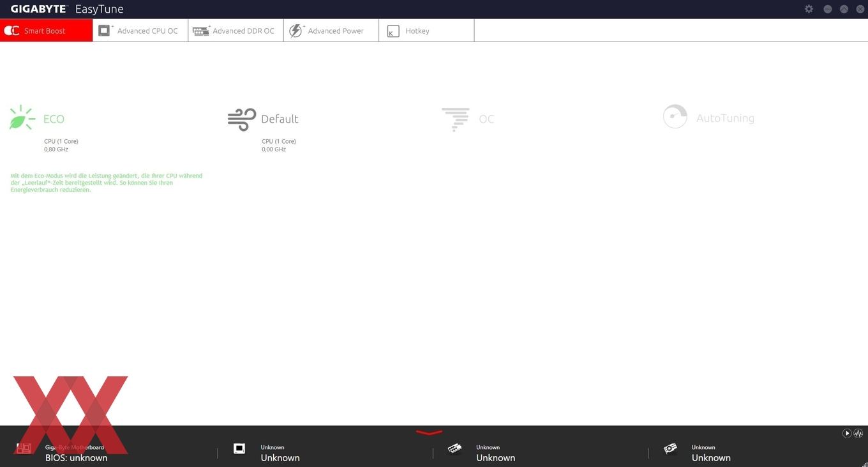This screenshot has height=467, width=868.
Task: Click the memory module icon in status bar
Action: pyautogui.click(x=454, y=448)
